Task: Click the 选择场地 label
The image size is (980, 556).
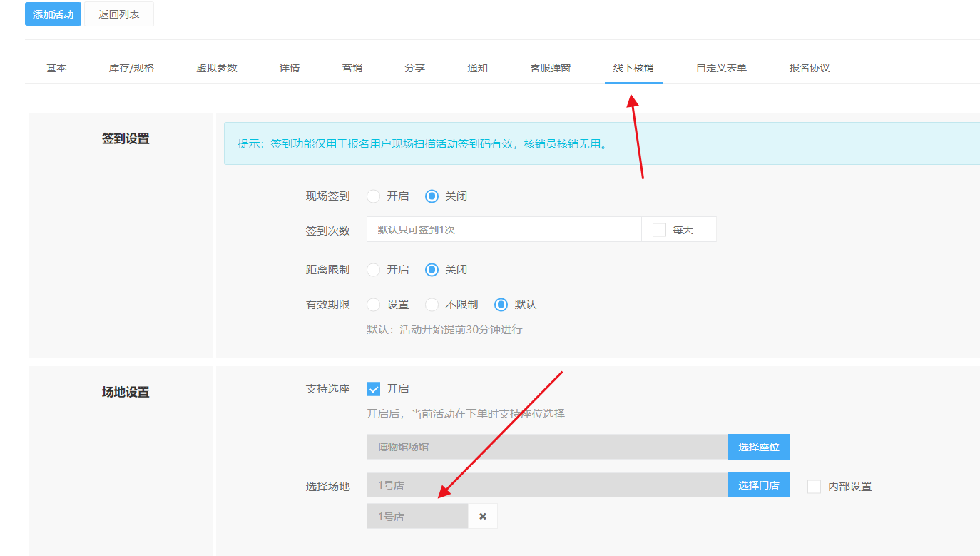Action: pos(327,487)
